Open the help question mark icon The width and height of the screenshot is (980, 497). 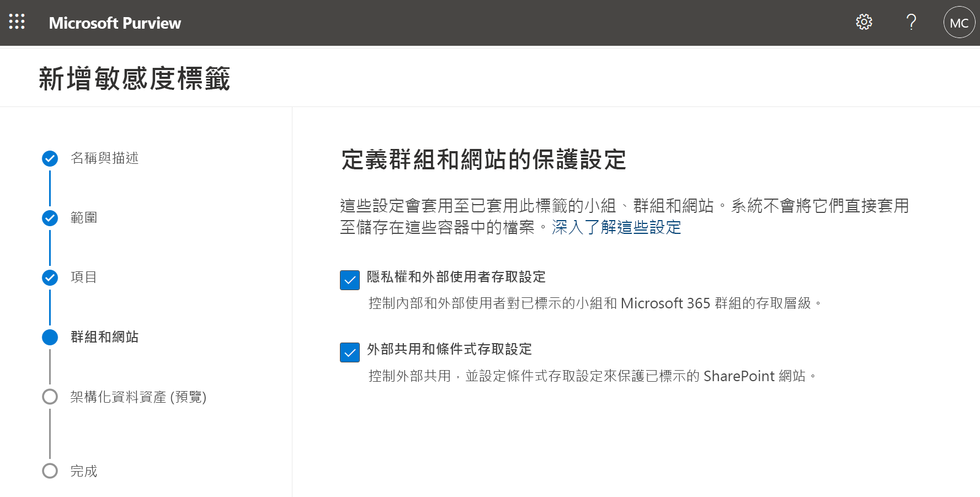[911, 22]
